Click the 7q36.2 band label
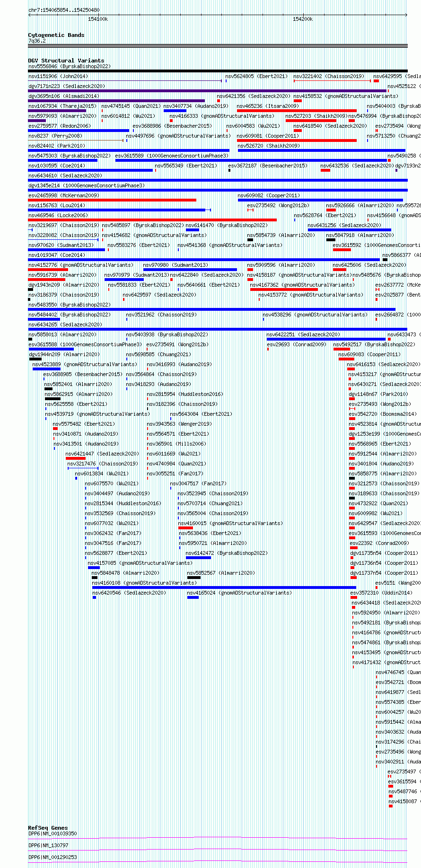This screenshot has width=421, height=868. [37, 41]
